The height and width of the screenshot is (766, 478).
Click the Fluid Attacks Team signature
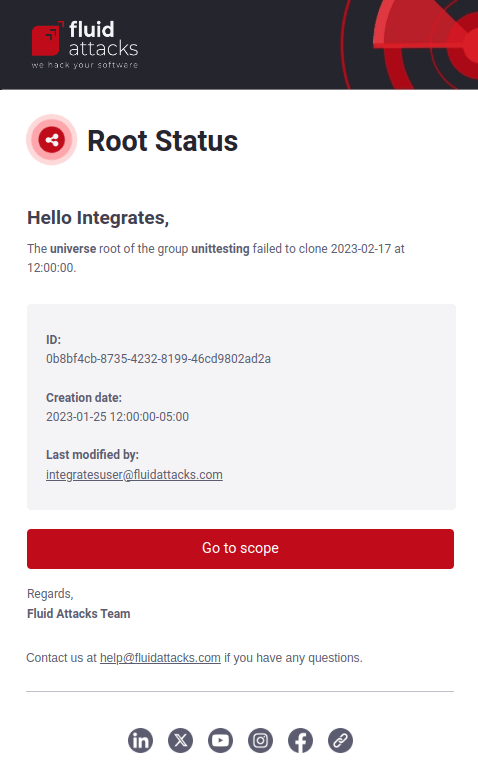point(79,614)
